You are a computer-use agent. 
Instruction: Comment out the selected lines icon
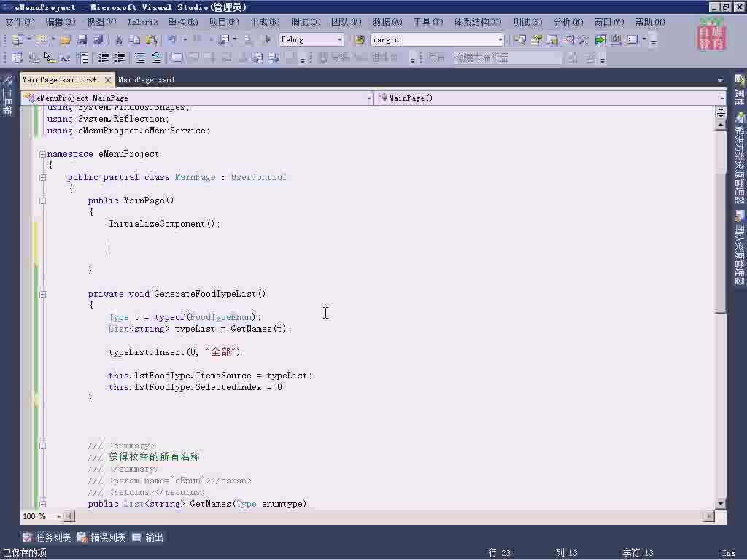click(140, 58)
